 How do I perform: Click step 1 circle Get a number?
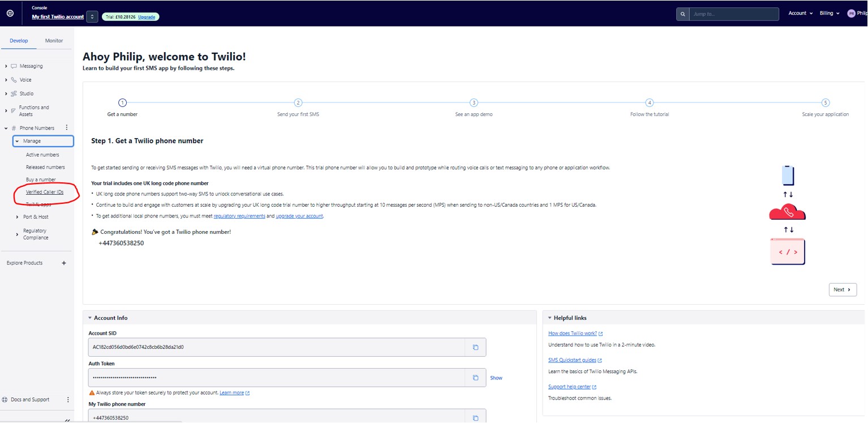[122, 102]
